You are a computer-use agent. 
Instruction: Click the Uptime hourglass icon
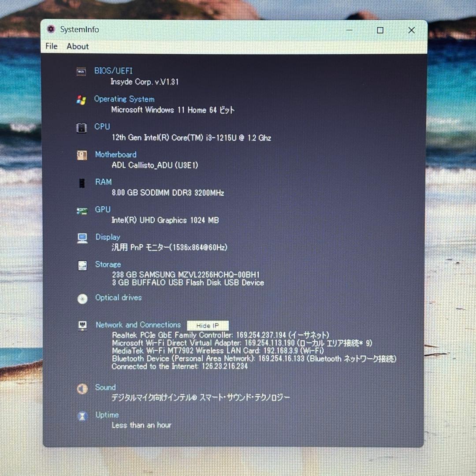pyautogui.click(x=82, y=415)
